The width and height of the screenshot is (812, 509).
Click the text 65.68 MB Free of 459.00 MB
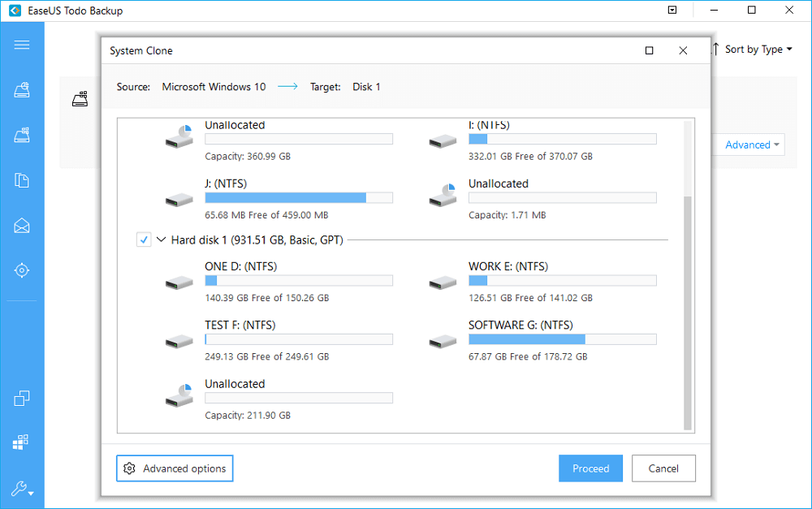266,215
